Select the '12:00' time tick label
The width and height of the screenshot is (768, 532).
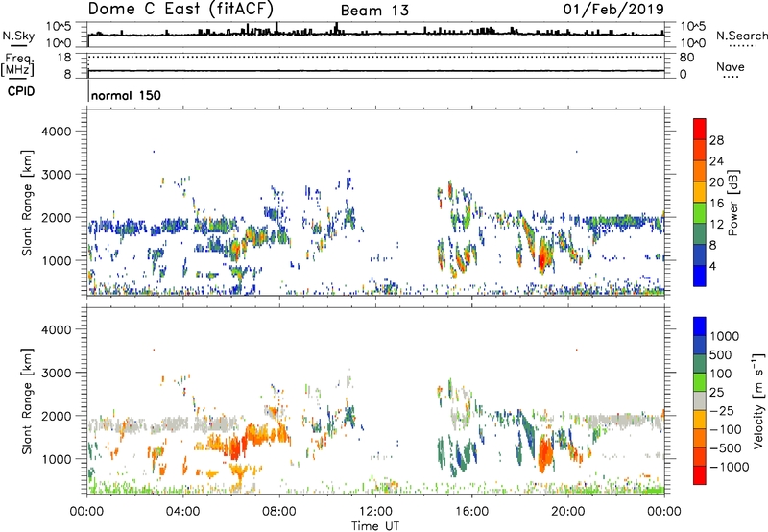(x=375, y=512)
